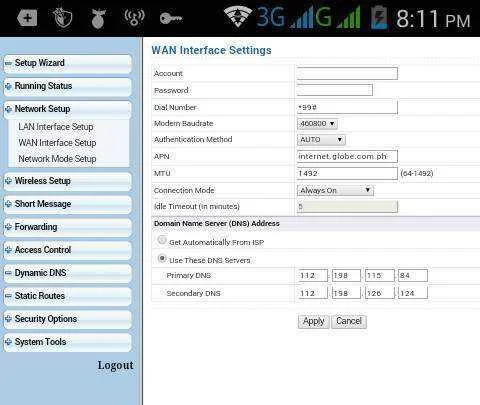Open WAN Interface Setup page
Image resolution: width=480 pixels, height=405 pixels.
coord(57,143)
